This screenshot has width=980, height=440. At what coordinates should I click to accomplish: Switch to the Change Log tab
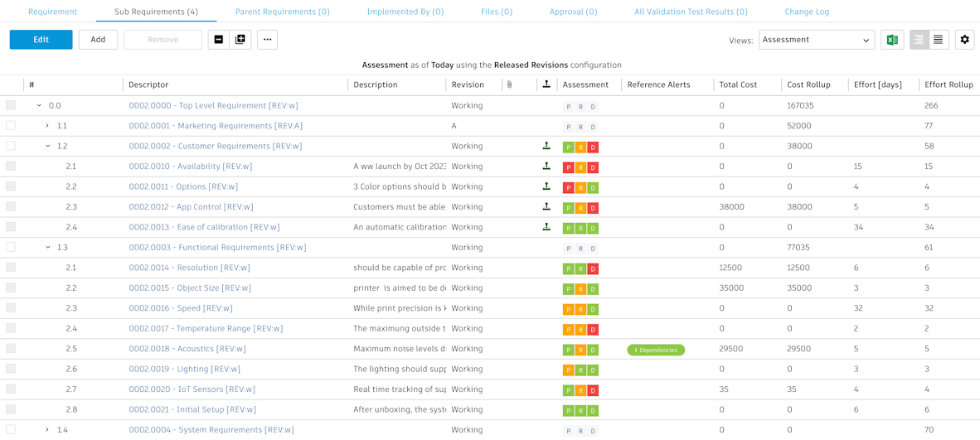pos(807,12)
